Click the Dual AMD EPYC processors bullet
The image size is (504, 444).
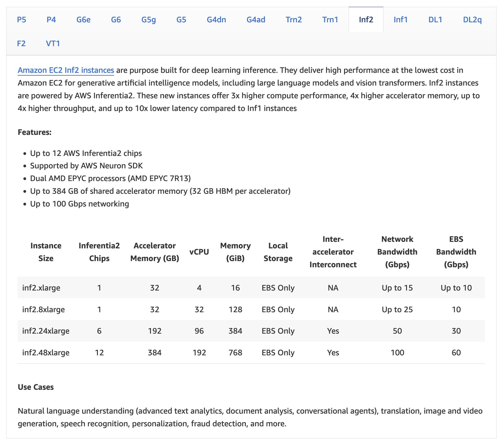point(110,179)
